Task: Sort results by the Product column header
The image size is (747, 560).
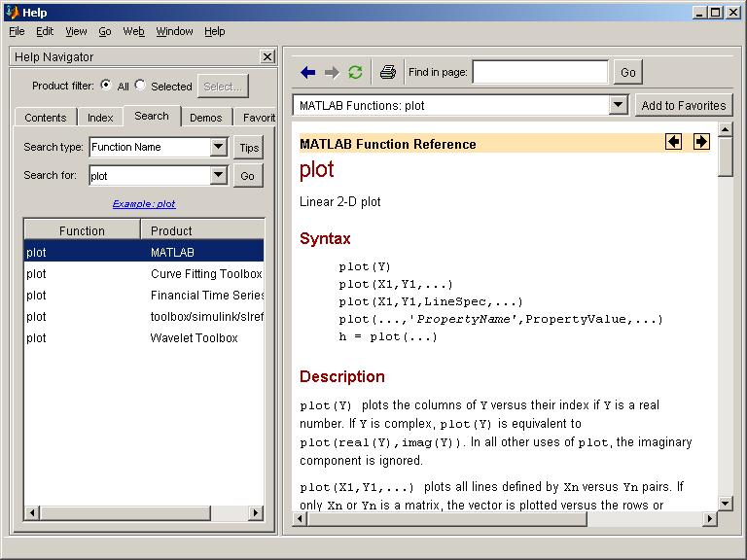Action: pyautogui.click(x=202, y=230)
